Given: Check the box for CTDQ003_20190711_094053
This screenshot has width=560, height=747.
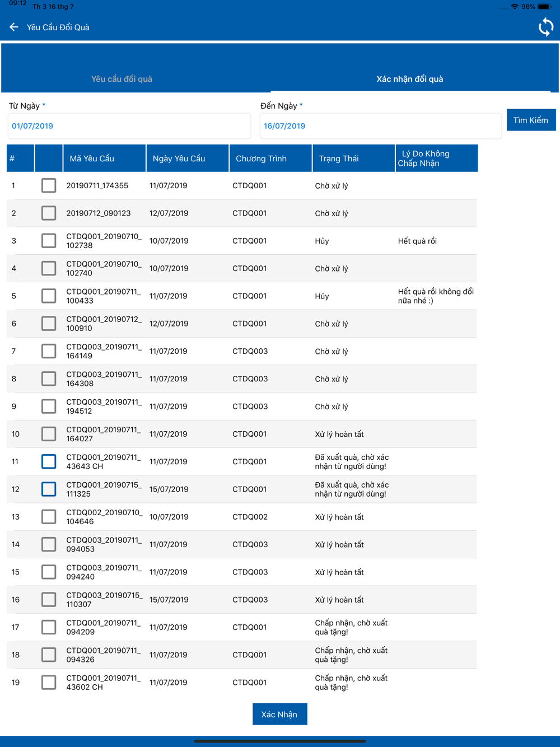Looking at the screenshot, I should 49,544.
